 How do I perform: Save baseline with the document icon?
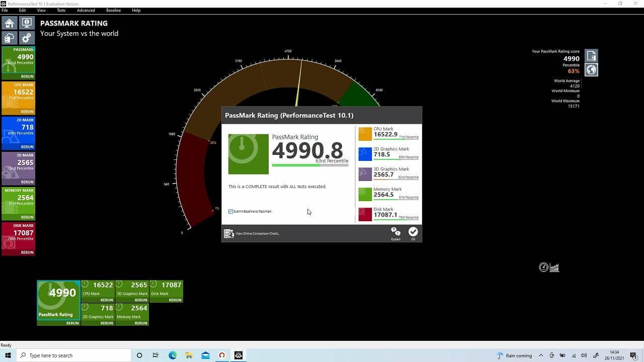click(x=591, y=55)
